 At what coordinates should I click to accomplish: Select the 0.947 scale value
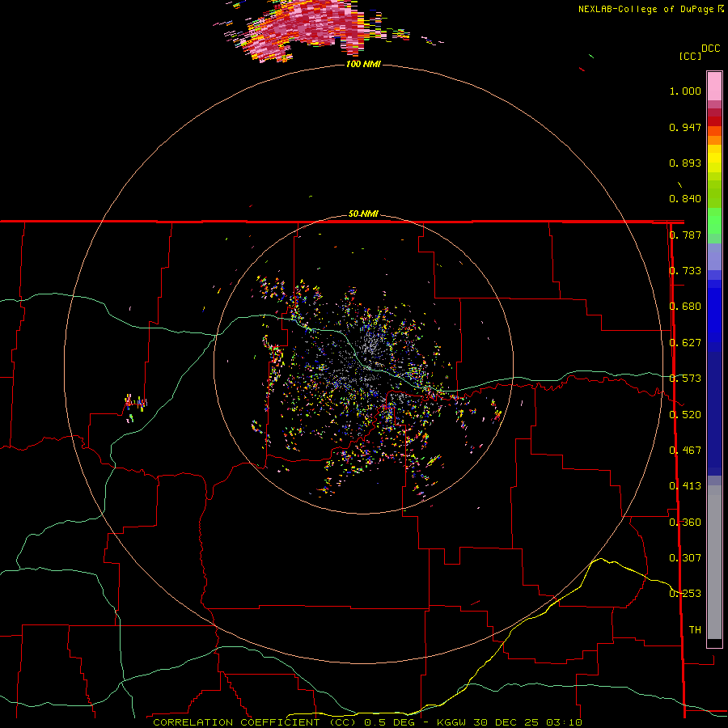click(685, 127)
